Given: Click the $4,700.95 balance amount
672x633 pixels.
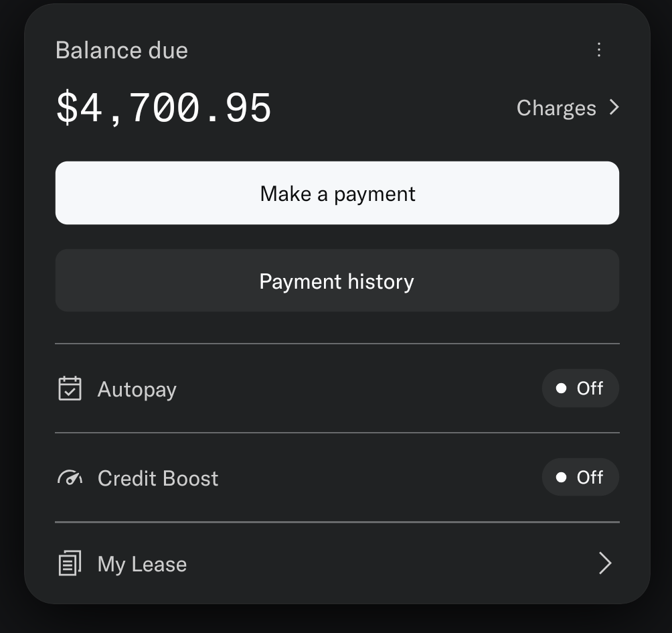Looking at the screenshot, I should click(164, 109).
